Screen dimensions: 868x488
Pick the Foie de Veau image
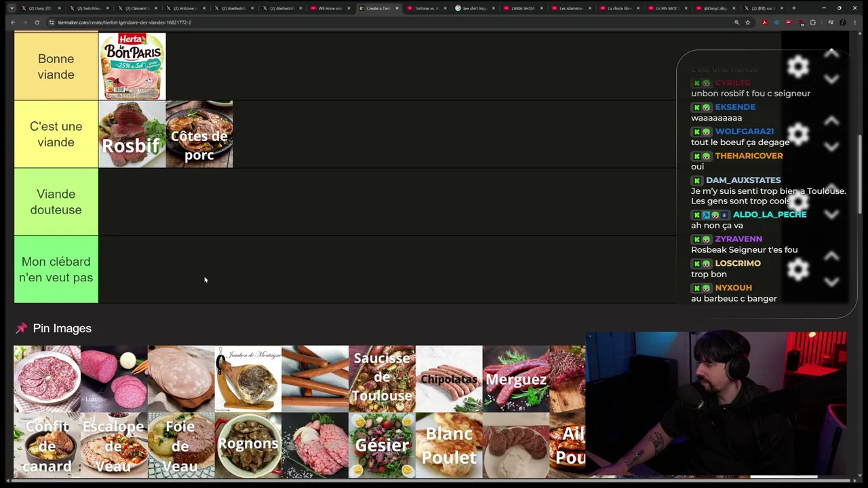(181, 446)
